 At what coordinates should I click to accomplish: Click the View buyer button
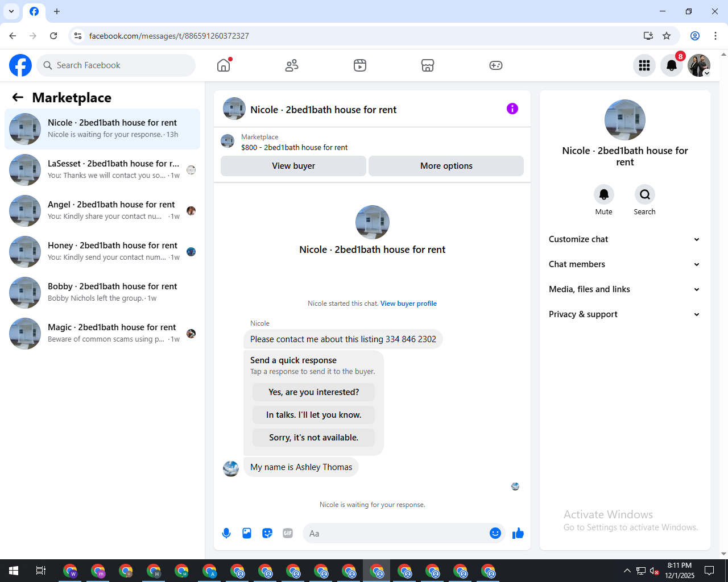click(x=293, y=166)
